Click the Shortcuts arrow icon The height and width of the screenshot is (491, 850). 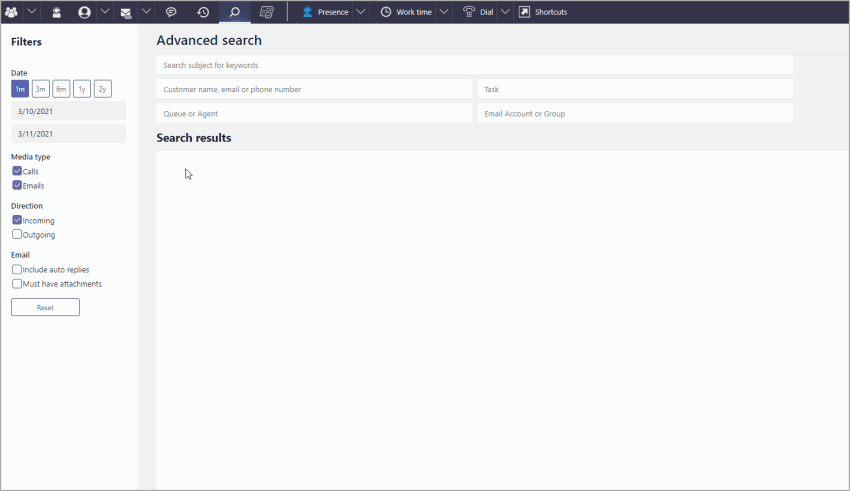524,12
